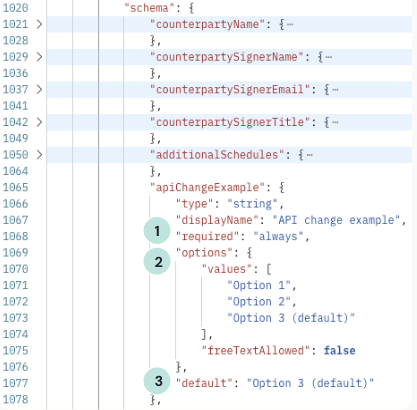The height and width of the screenshot is (410, 417).
Task: Click the ellipsis after counterpartyName brace
Action: pos(290,24)
